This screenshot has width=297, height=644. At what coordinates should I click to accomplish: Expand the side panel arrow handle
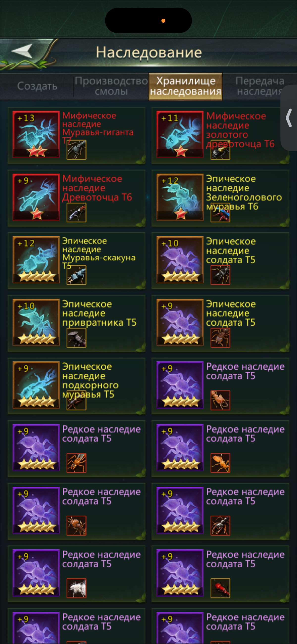(289, 118)
